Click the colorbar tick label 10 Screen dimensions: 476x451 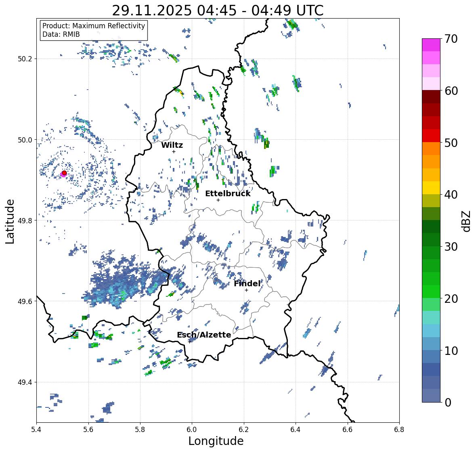451,350
